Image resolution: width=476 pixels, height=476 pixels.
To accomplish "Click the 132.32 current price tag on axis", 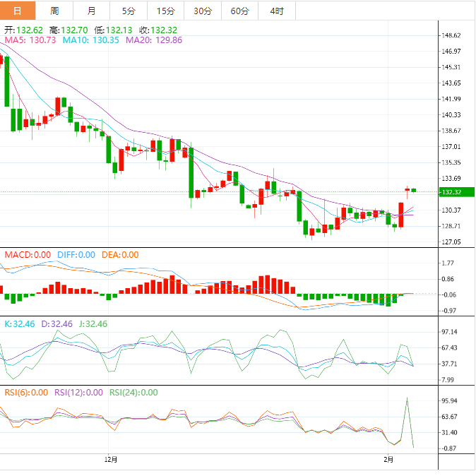I will tap(450, 192).
